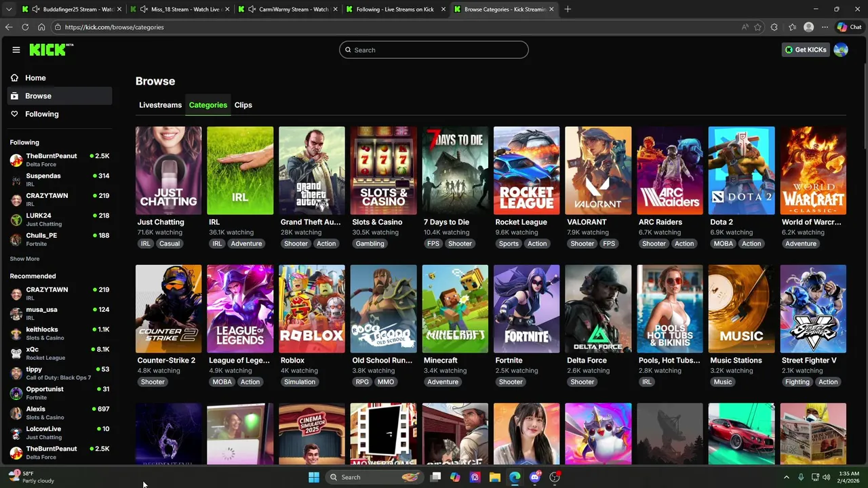Open the Minecraft category thumbnail
This screenshot has width=868, height=488.
coord(455,309)
